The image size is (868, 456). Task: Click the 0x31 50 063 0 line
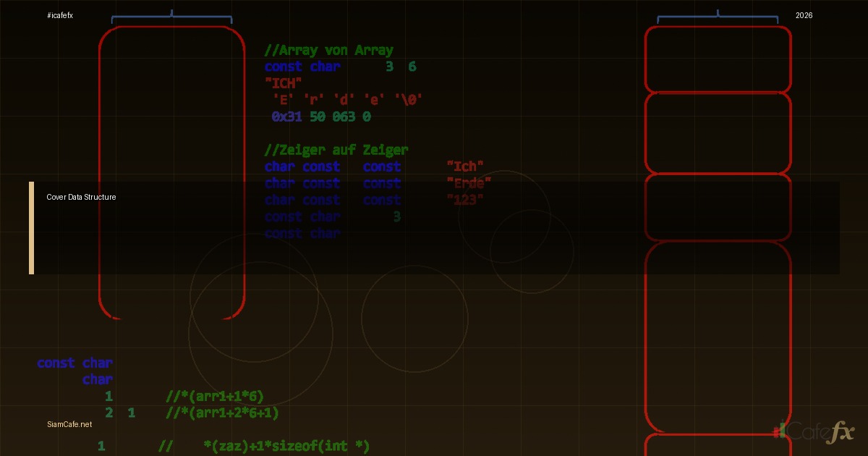(x=322, y=117)
